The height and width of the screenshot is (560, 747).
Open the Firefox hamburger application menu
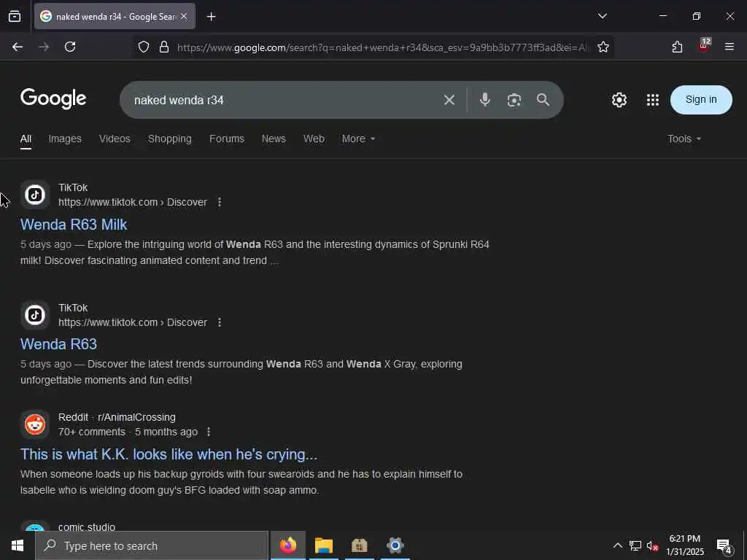[729, 47]
